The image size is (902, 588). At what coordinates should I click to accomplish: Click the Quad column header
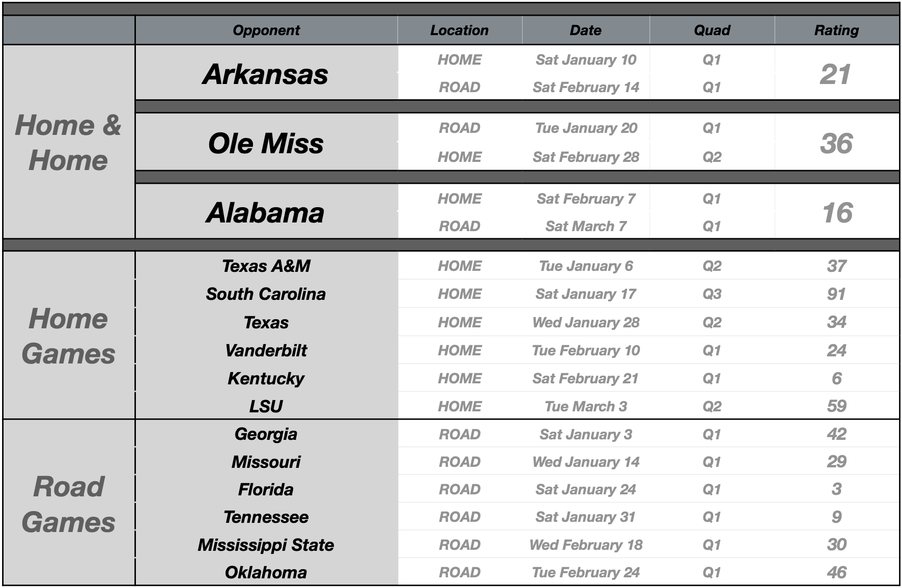[x=712, y=31]
